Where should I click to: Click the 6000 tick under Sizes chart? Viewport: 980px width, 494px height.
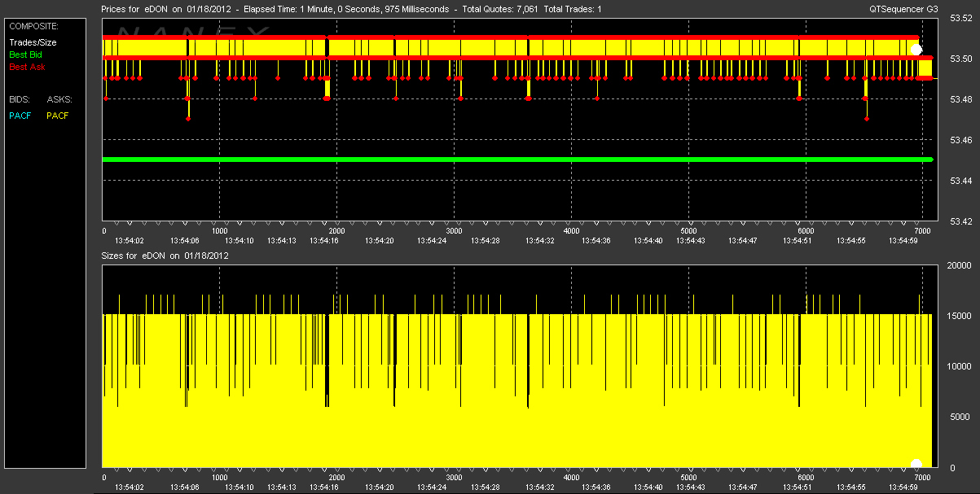805,479
